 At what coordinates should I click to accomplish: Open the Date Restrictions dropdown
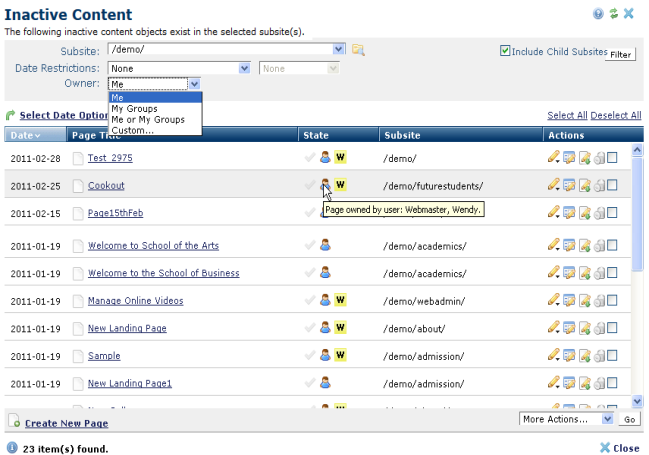click(x=245, y=67)
